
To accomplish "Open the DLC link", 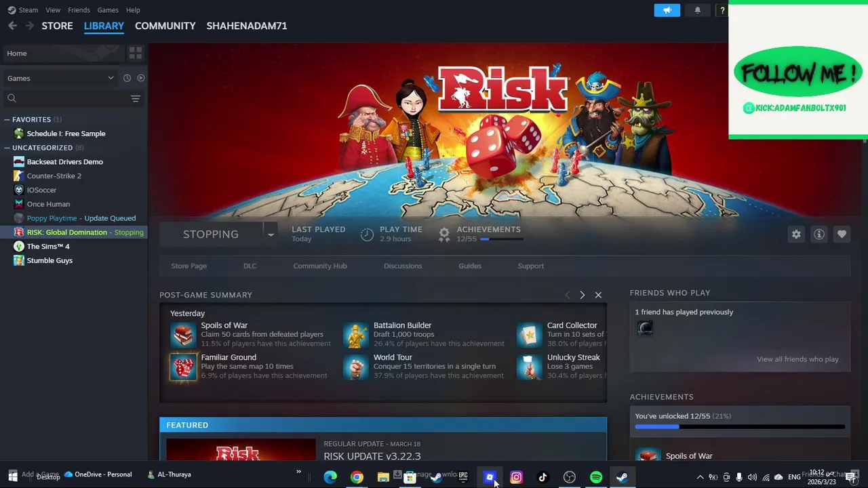I will coord(250,266).
